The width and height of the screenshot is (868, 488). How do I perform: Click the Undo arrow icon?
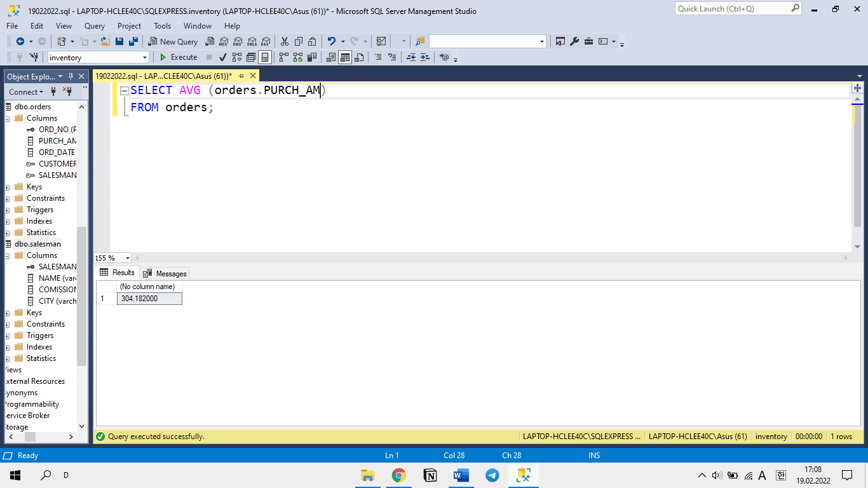tap(331, 41)
